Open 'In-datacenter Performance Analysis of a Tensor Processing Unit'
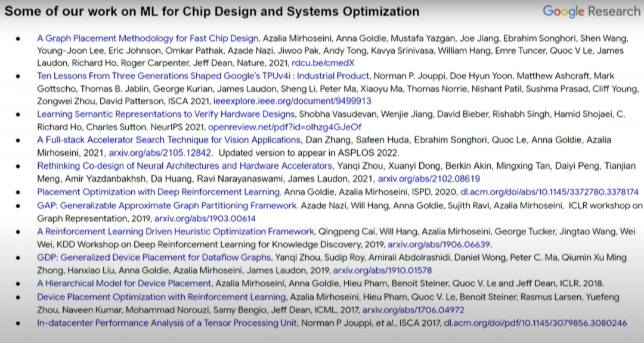Screen dimensions: 644x343 167,323
